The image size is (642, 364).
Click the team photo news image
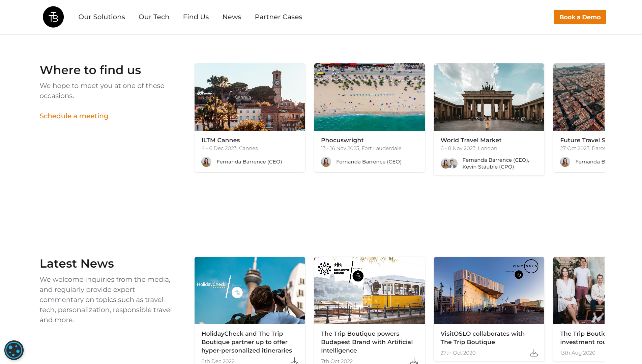(579, 291)
